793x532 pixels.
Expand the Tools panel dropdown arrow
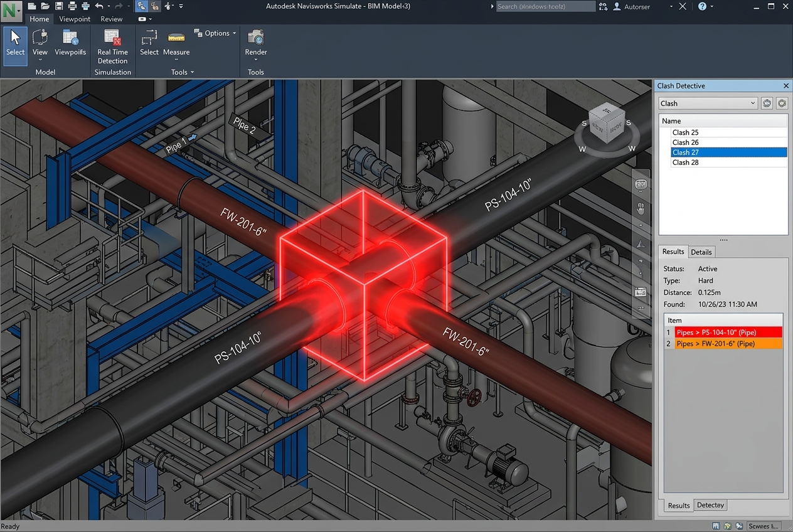(x=192, y=72)
